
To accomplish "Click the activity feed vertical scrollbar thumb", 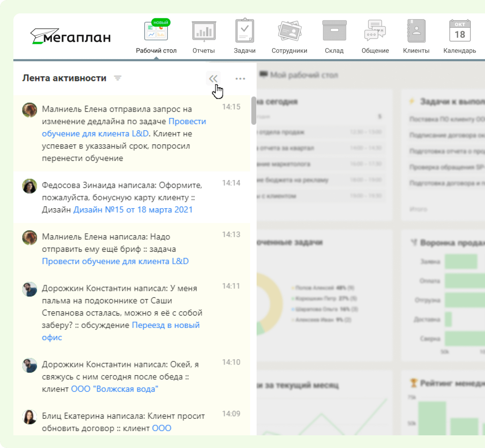I will tap(253, 111).
